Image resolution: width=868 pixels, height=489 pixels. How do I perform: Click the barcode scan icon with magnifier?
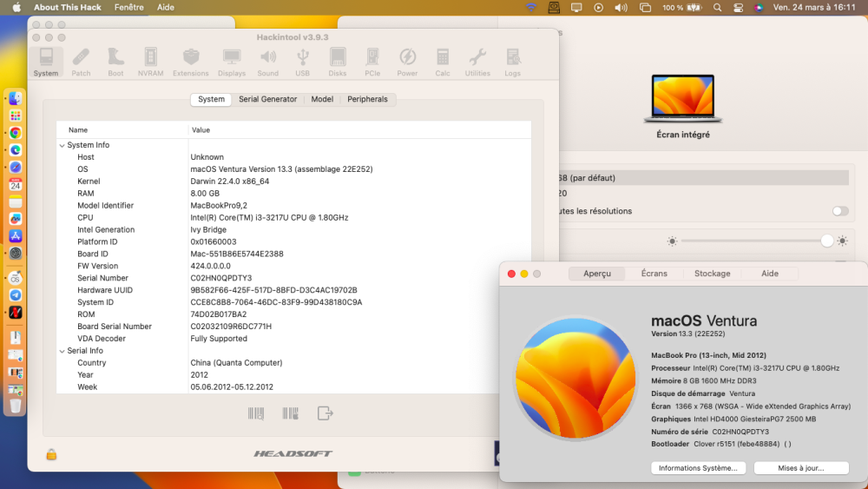tap(256, 413)
